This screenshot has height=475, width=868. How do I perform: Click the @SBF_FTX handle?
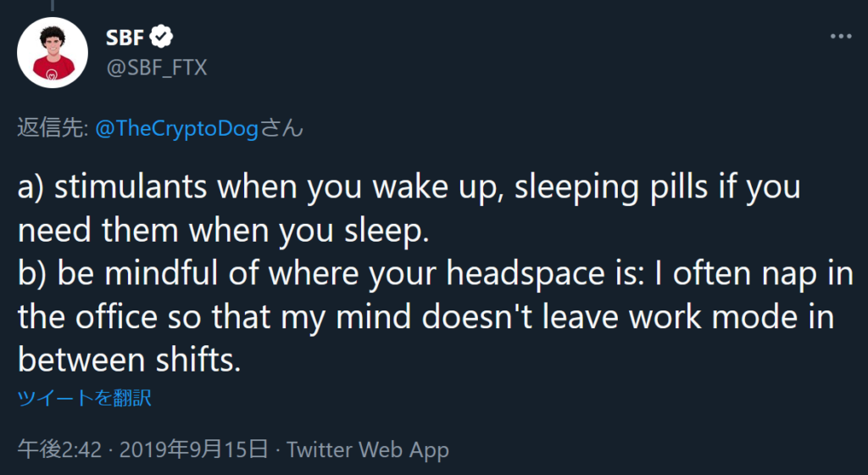(x=156, y=67)
